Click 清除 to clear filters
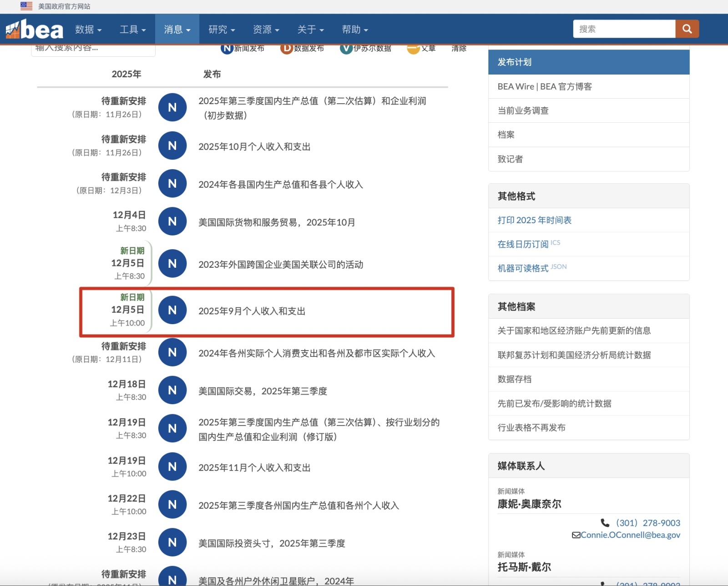Viewport: 728px width, 586px height. pyautogui.click(x=459, y=48)
